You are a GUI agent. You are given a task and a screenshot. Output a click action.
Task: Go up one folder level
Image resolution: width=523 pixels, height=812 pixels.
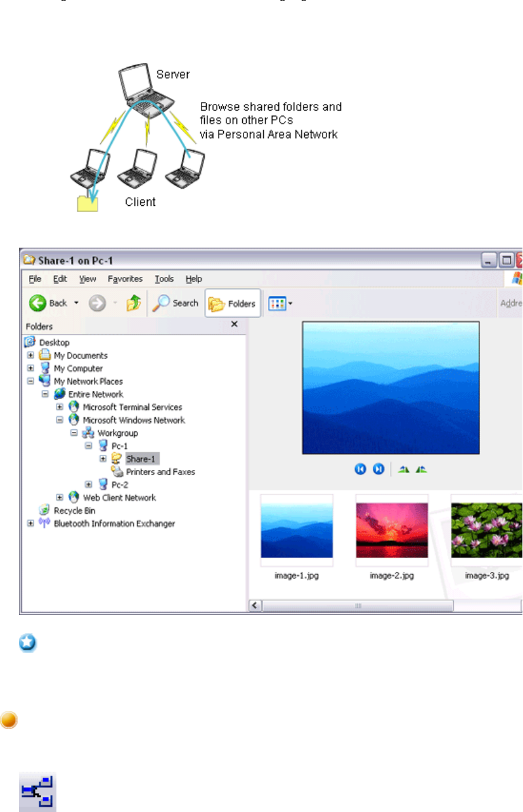[133, 303]
